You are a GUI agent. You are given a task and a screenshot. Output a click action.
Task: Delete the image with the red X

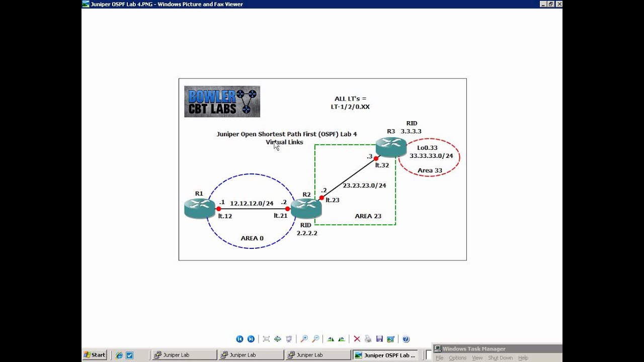357,339
